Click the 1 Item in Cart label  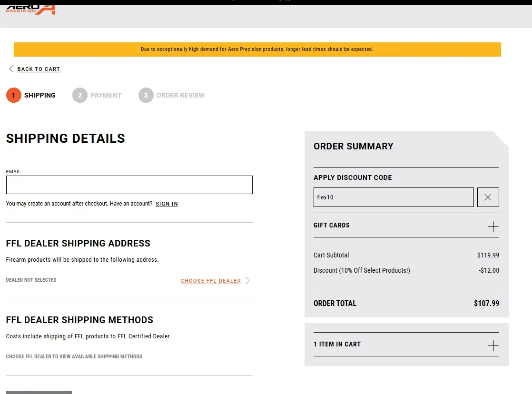pyautogui.click(x=337, y=344)
